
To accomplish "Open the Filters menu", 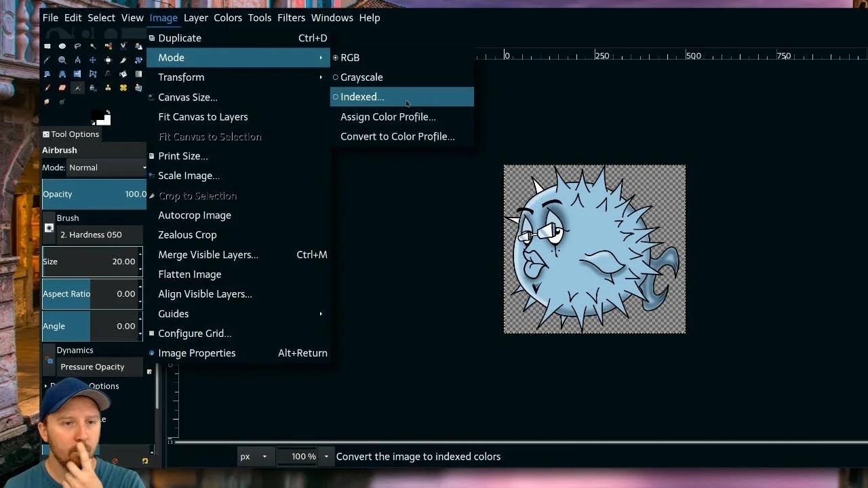I will [x=291, y=18].
